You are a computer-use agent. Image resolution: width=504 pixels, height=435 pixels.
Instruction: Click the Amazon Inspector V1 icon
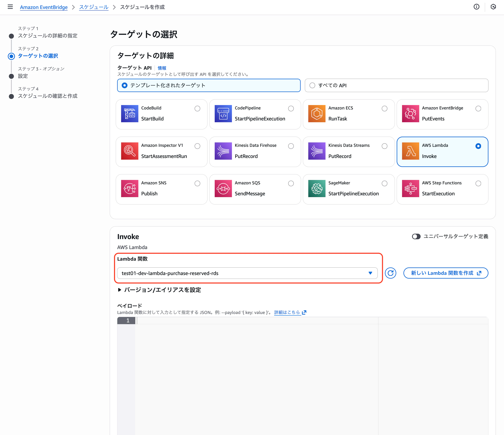(130, 151)
